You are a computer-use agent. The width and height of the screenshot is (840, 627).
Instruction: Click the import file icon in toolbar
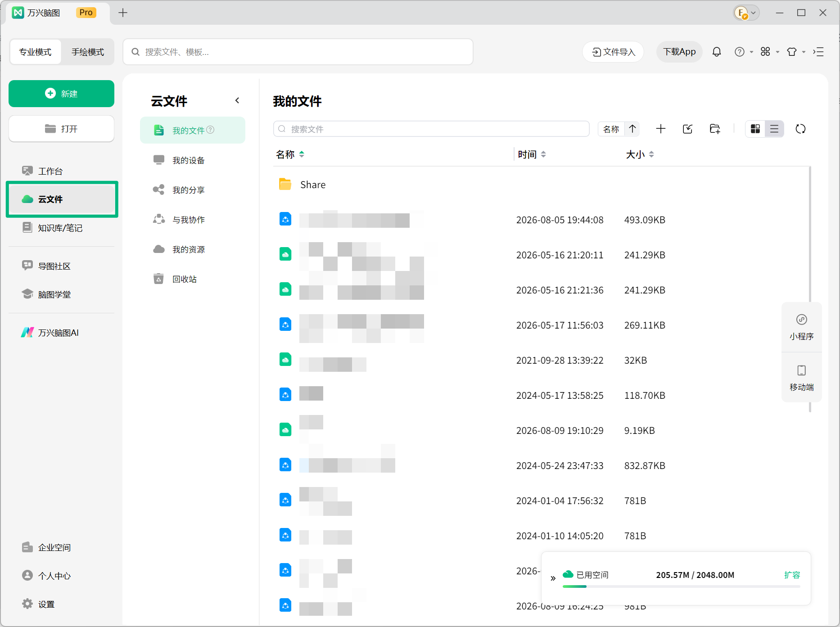688,129
